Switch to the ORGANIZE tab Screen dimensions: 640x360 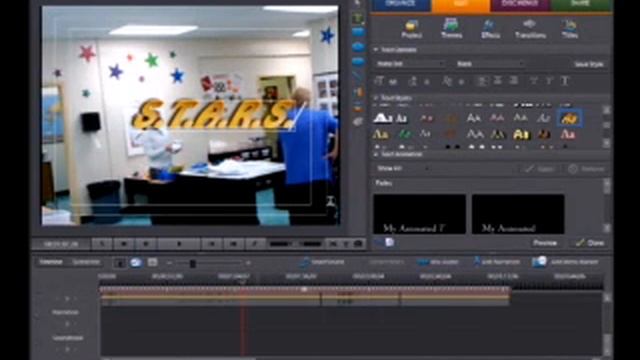point(400,5)
